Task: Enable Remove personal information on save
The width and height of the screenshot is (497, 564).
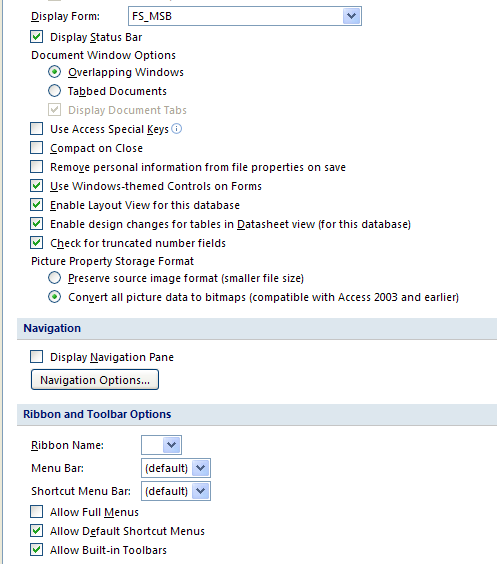Action: tap(37, 167)
